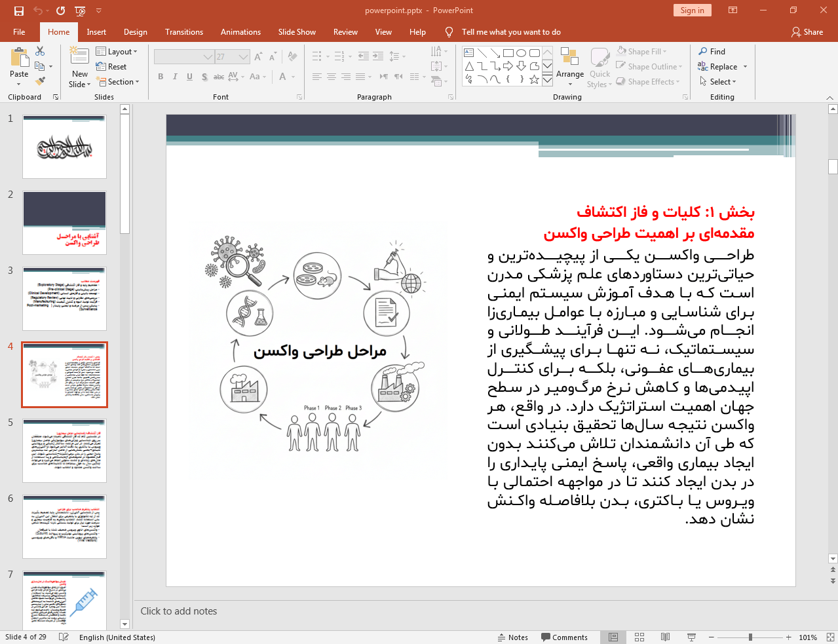Start Slide Show from status bar icon

click(x=691, y=637)
